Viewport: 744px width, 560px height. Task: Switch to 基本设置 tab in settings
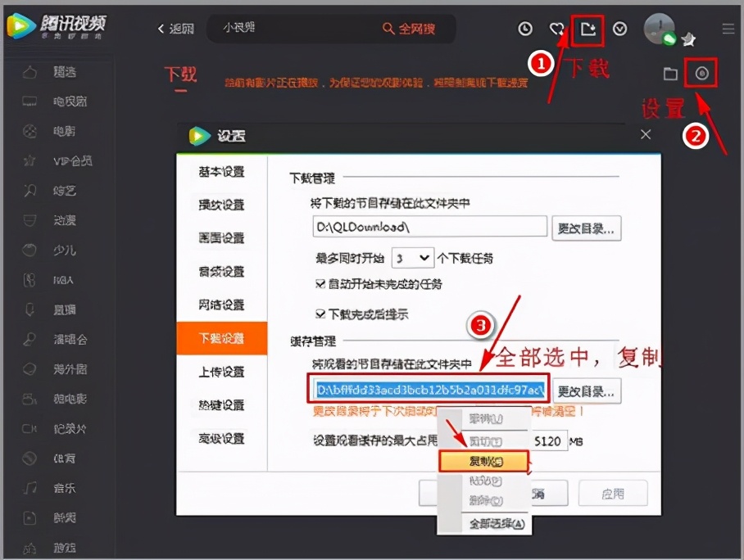coord(221,172)
